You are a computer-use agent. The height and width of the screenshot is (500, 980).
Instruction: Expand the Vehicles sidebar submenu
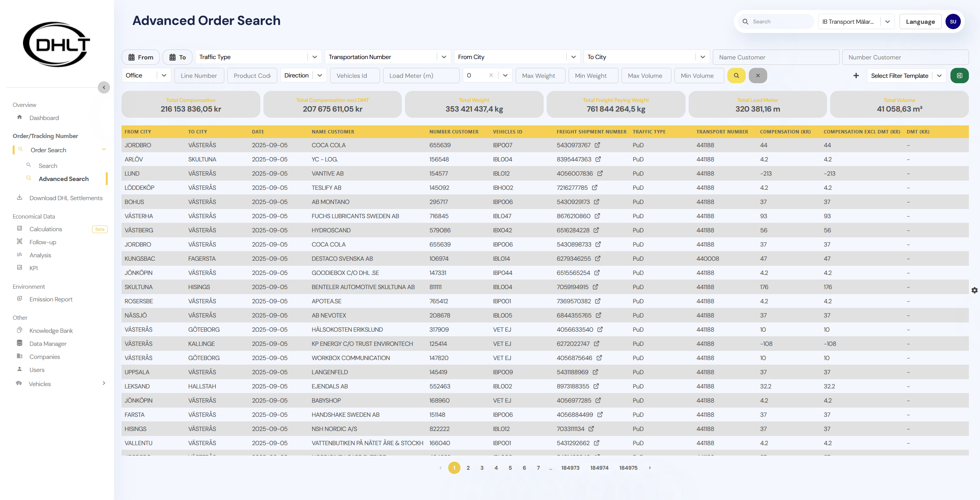[104, 383]
